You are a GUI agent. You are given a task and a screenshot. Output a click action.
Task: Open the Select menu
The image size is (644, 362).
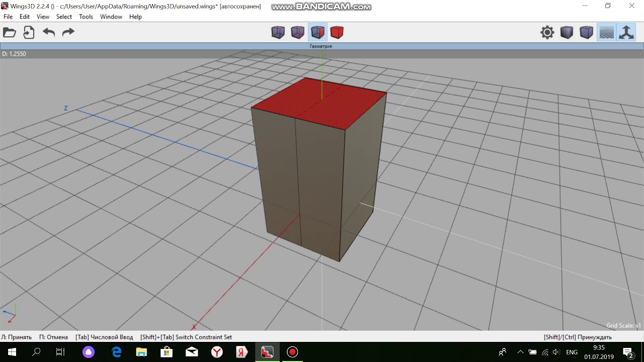pyautogui.click(x=64, y=17)
